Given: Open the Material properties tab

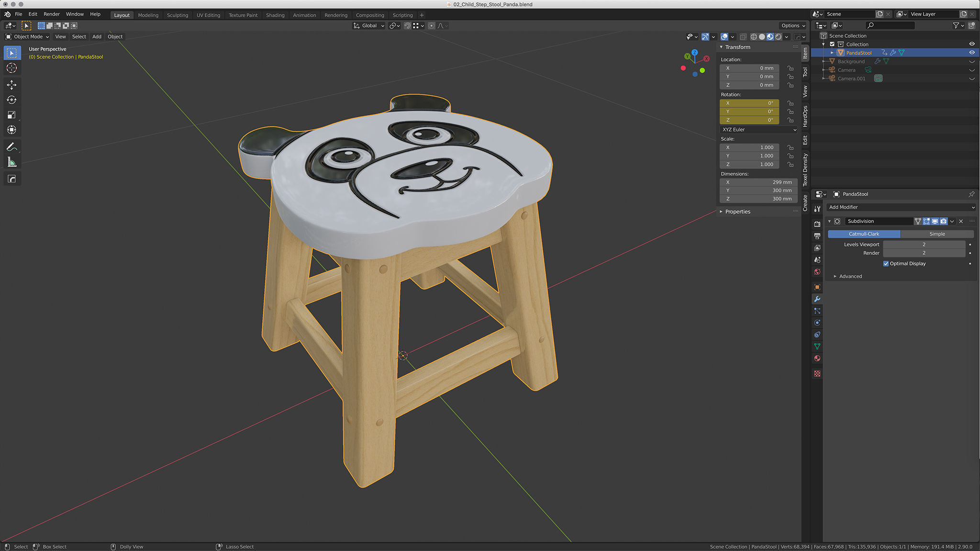Looking at the screenshot, I should click(x=817, y=358).
